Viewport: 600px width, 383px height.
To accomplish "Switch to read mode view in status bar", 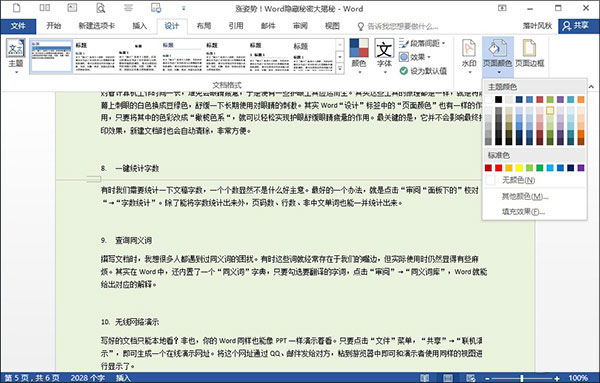I will (x=424, y=378).
